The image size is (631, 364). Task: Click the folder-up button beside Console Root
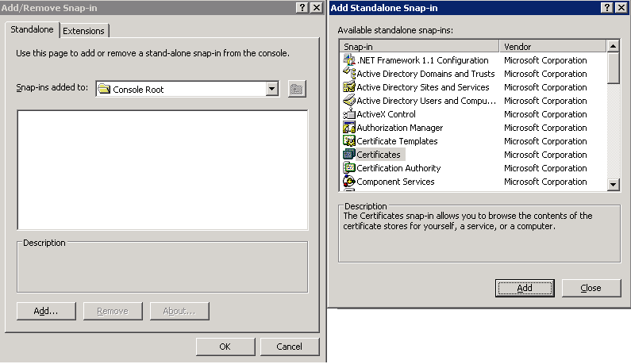(297, 90)
